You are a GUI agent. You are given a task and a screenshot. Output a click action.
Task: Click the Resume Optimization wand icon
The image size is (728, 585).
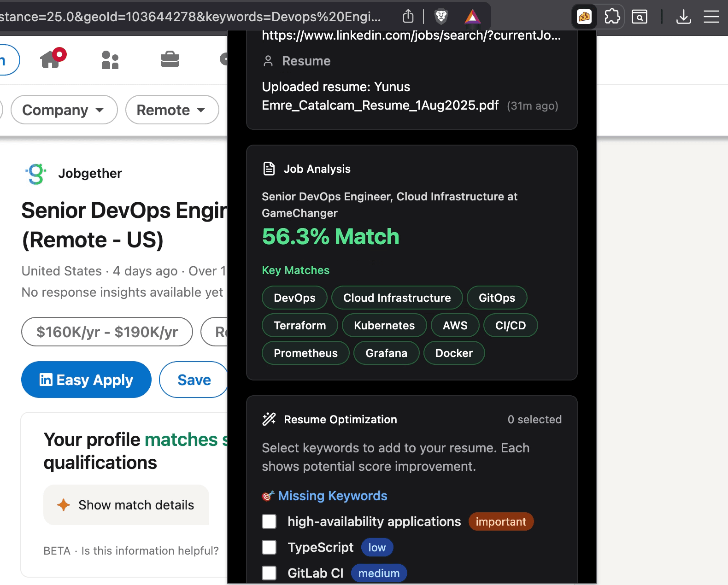coord(269,419)
